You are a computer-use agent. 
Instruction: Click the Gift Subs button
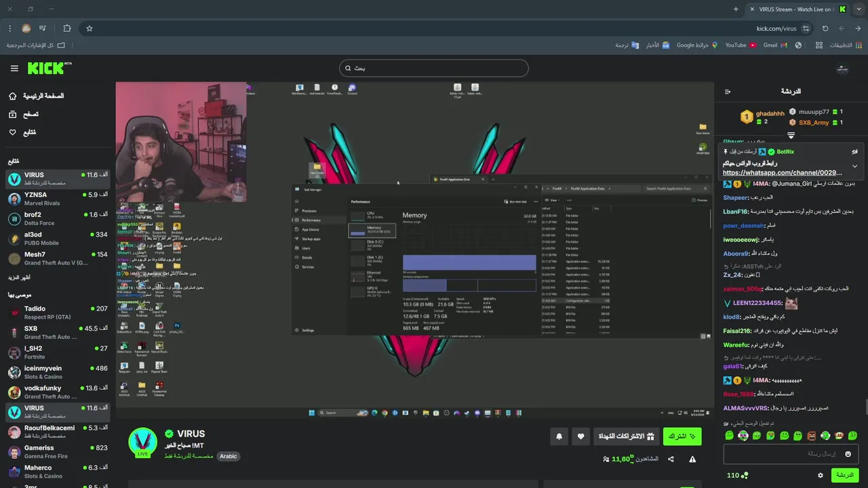click(x=626, y=437)
